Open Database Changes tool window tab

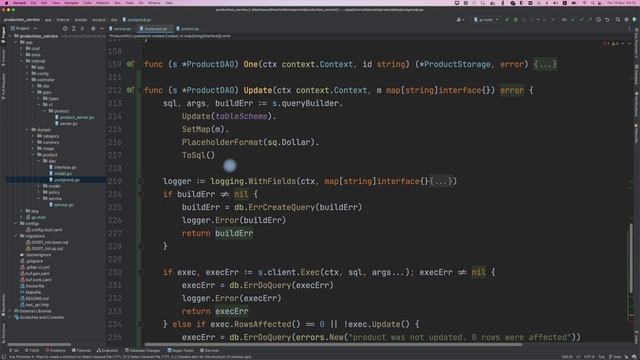[x=142, y=350]
